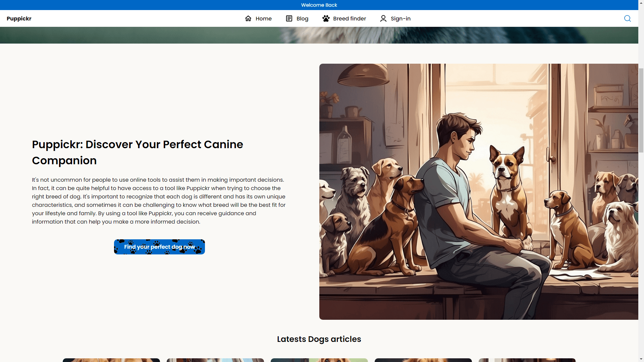Click the home house icon

coord(248,18)
